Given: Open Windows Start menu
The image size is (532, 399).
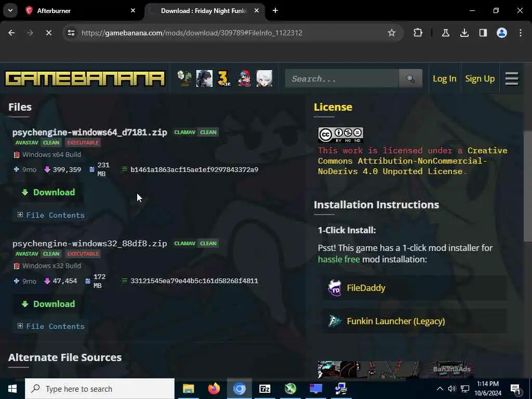Looking at the screenshot, I should click(12, 389).
